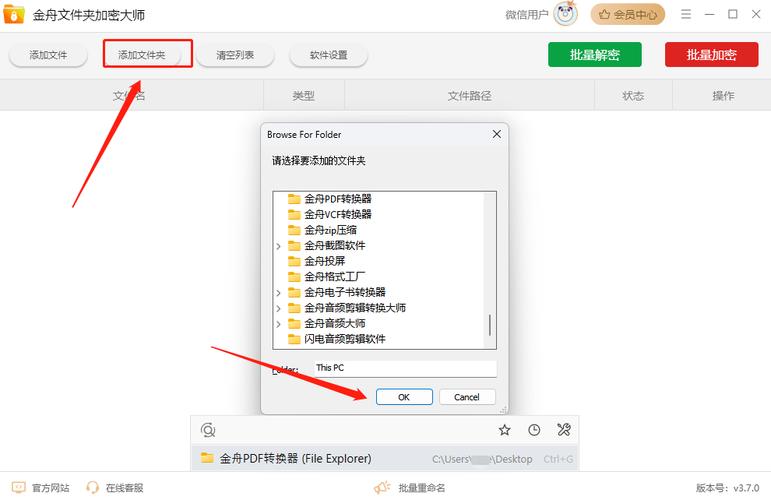Open 软件设置 settings
The width and height of the screenshot is (771, 500).
[328, 55]
